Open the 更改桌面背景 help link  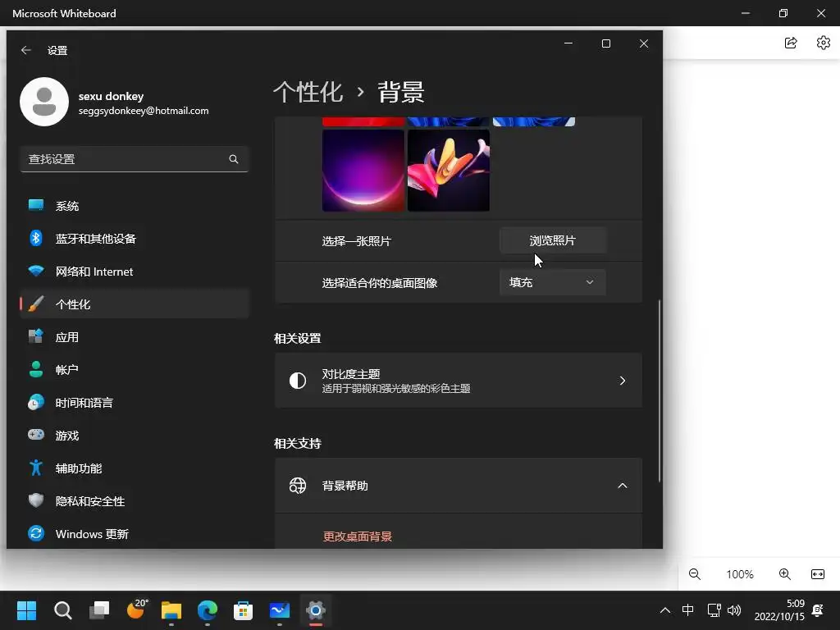tap(358, 536)
